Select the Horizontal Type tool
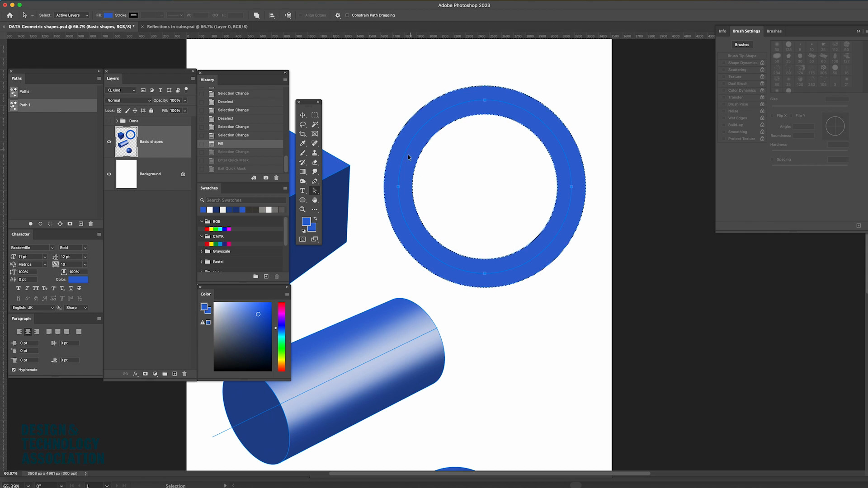Viewport: 868px width, 488px height. coord(302,191)
